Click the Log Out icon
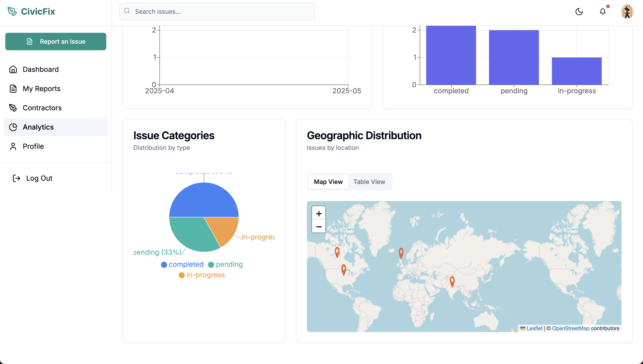This screenshot has height=364, width=643. tap(17, 178)
